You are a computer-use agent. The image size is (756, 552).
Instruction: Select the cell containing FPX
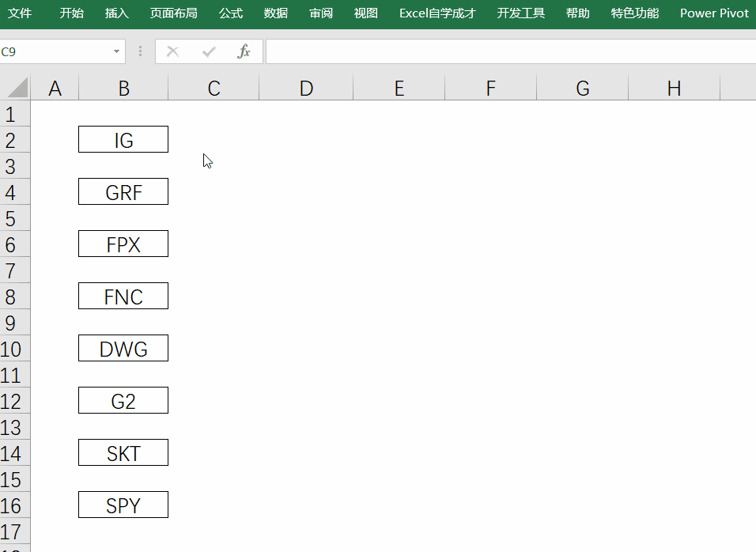click(123, 244)
